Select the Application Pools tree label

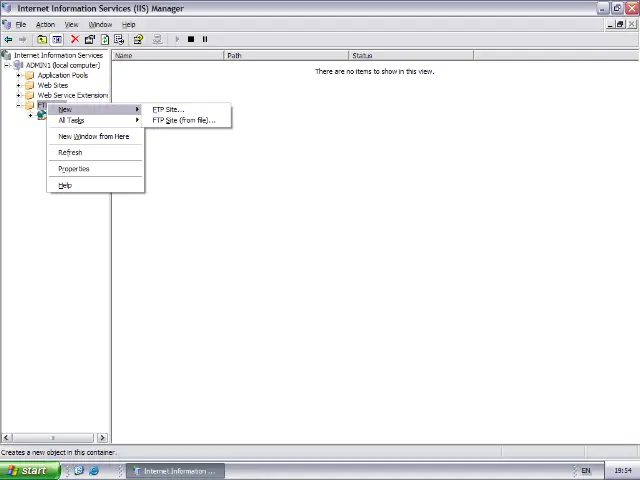[x=63, y=75]
